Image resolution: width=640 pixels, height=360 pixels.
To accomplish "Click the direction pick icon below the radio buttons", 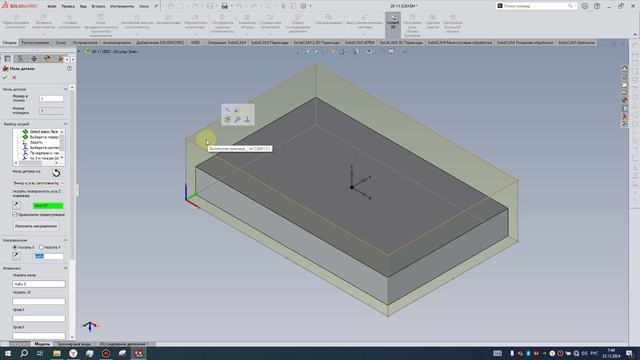I will (x=16, y=256).
